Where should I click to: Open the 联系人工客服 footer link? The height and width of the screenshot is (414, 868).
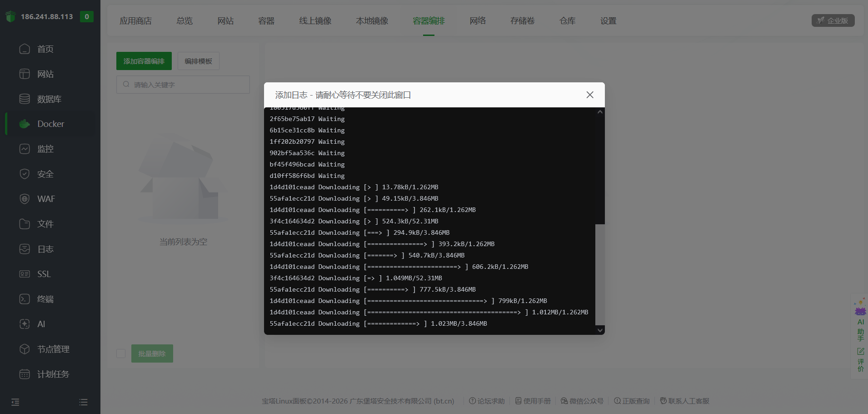point(685,401)
